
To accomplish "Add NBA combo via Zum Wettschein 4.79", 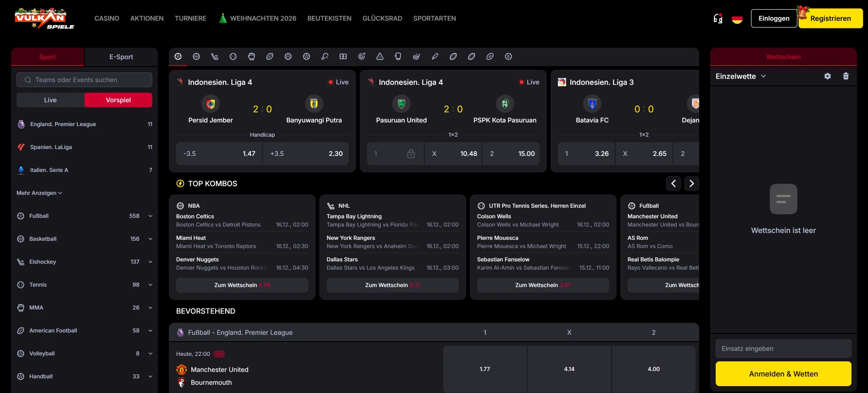I will pyautogui.click(x=242, y=285).
